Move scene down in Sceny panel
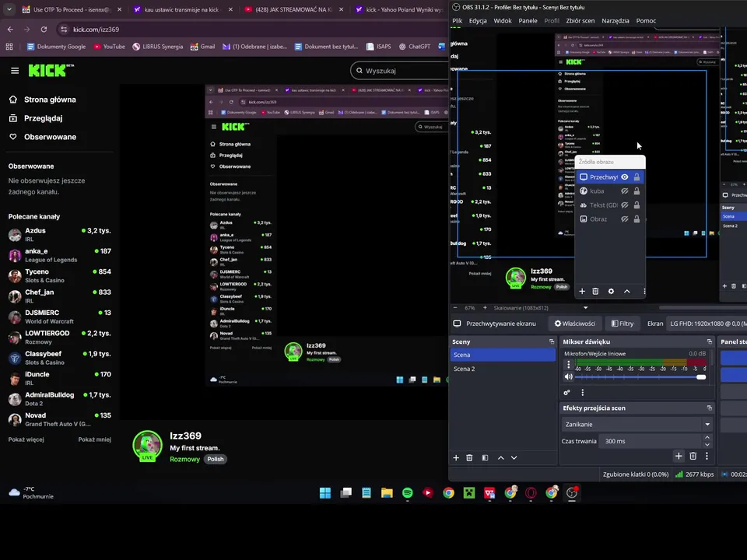The width and height of the screenshot is (747, 560). tap(514, 457)
